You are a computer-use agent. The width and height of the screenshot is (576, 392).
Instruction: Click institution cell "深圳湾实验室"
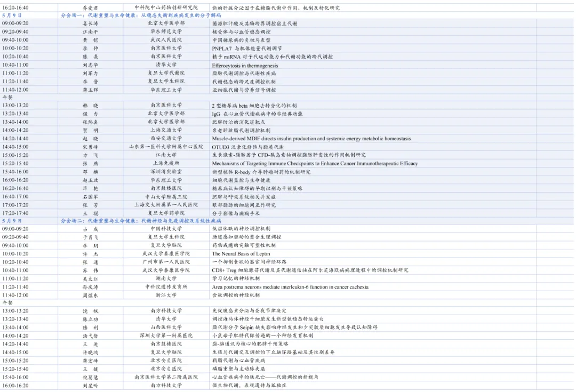[x=166, y=172]
